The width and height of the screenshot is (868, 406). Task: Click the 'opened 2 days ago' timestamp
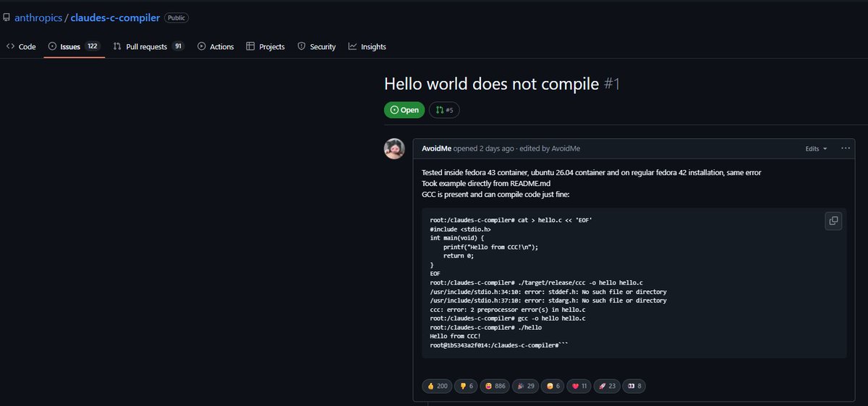483,148
